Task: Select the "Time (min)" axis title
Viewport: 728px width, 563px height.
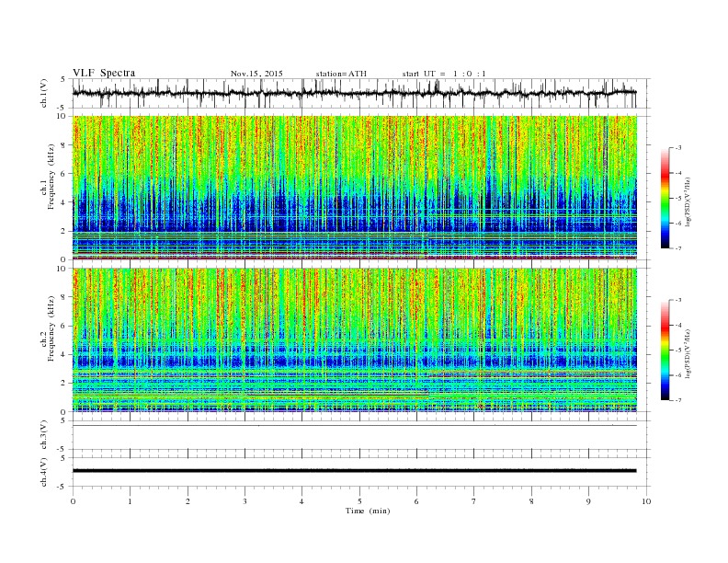Action: tap(368, 511)
